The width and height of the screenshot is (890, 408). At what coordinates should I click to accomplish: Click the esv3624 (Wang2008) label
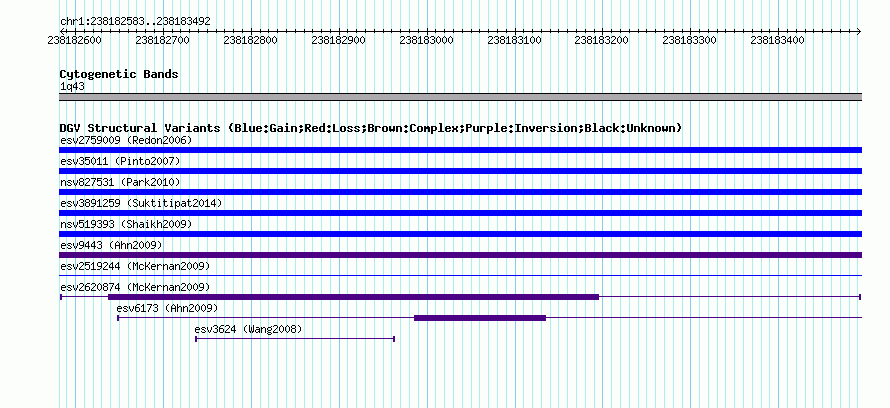248,329
